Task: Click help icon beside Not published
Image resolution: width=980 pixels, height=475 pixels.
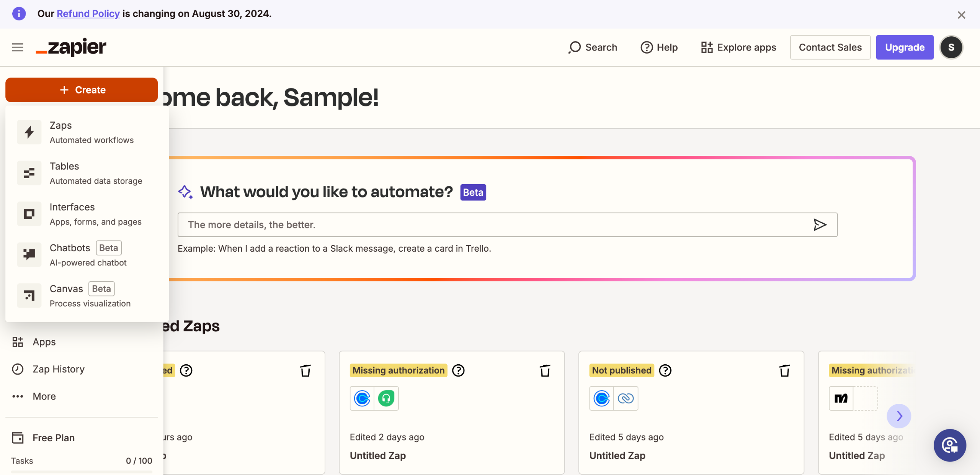Action: click(x=665, y=370)
